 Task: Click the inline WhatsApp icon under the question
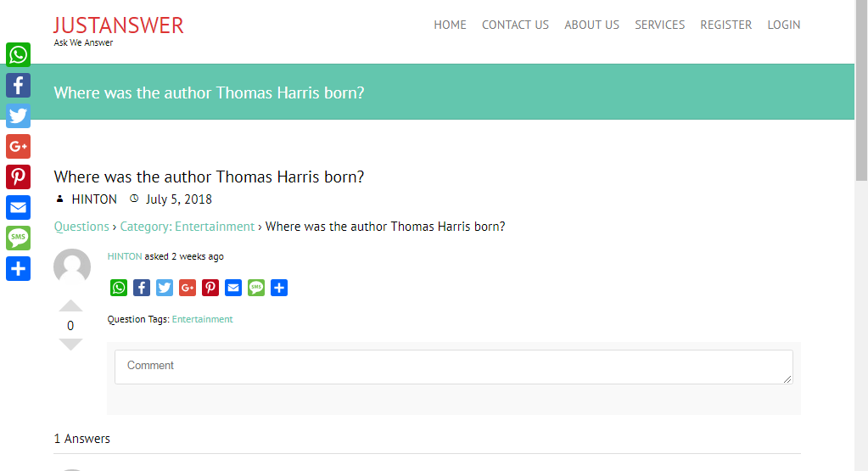119,288
